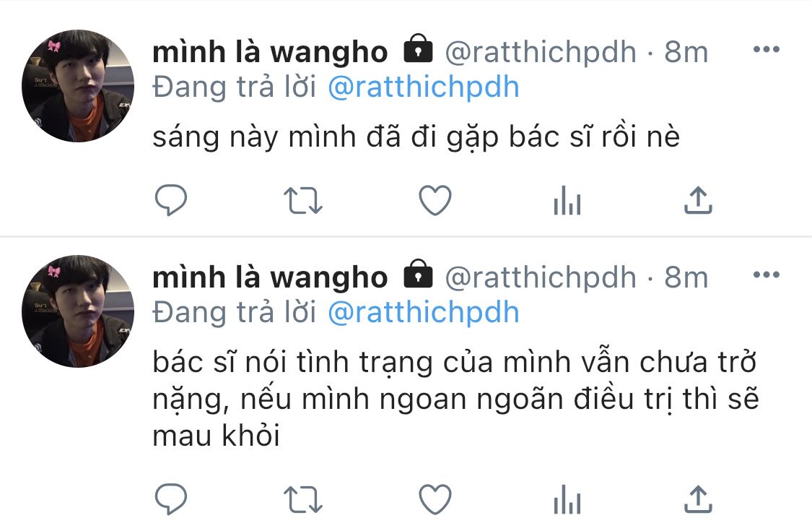Like the second tweet with heart icon
This screenshot has width=812, height=531.
435,499
